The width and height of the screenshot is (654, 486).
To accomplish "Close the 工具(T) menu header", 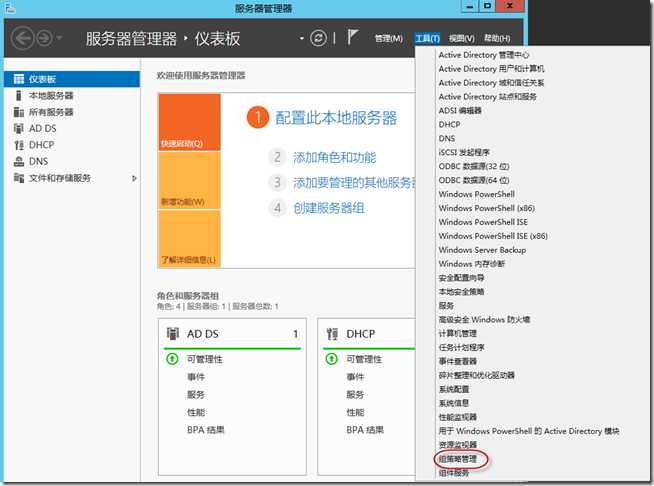I will click(x=428, y=38).
